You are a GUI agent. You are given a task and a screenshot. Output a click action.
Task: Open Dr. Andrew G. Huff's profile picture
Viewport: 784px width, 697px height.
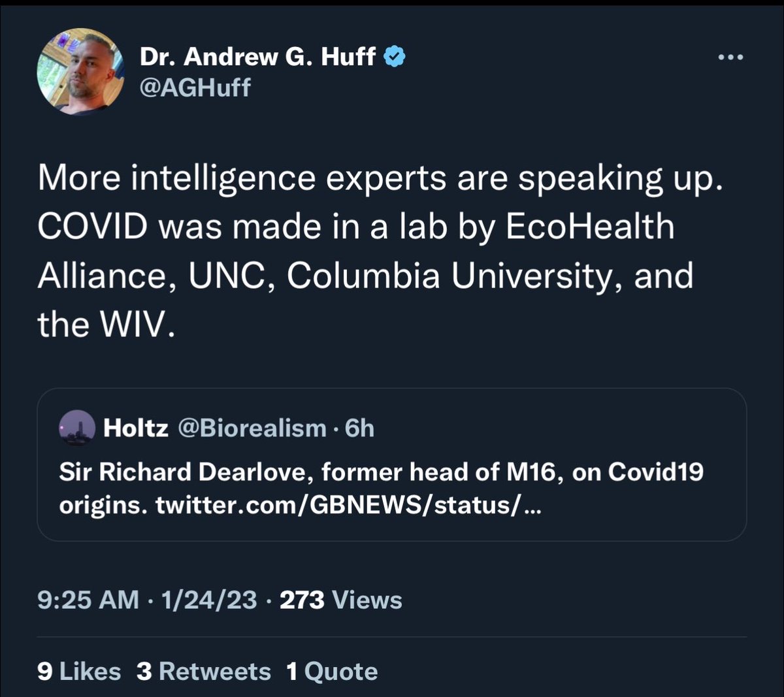point(80,72)
